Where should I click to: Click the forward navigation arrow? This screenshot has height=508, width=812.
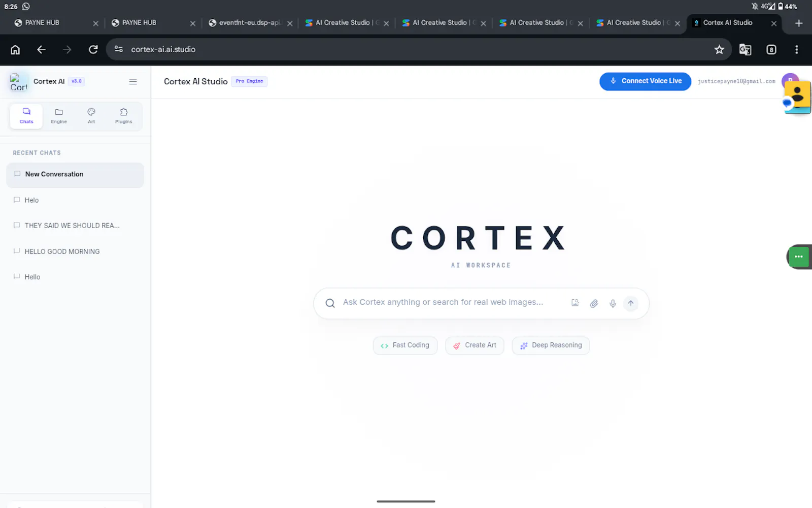pos(67,49)
